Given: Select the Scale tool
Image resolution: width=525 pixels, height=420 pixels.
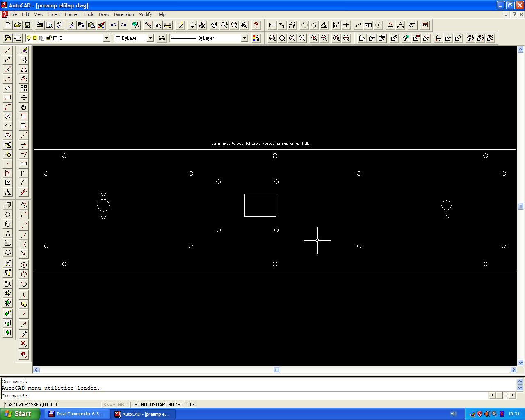Looking at the screenshot, I should click(x=24, y=116).
